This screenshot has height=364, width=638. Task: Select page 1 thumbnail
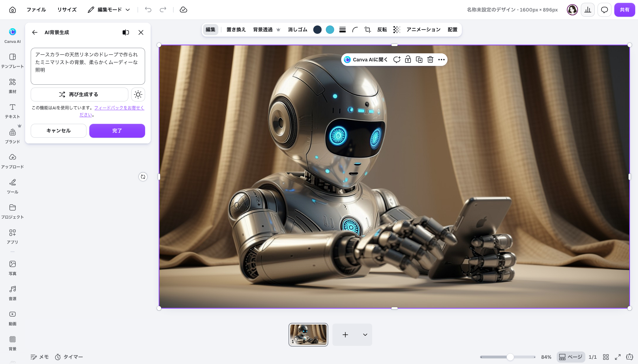[x=308, y=335]
